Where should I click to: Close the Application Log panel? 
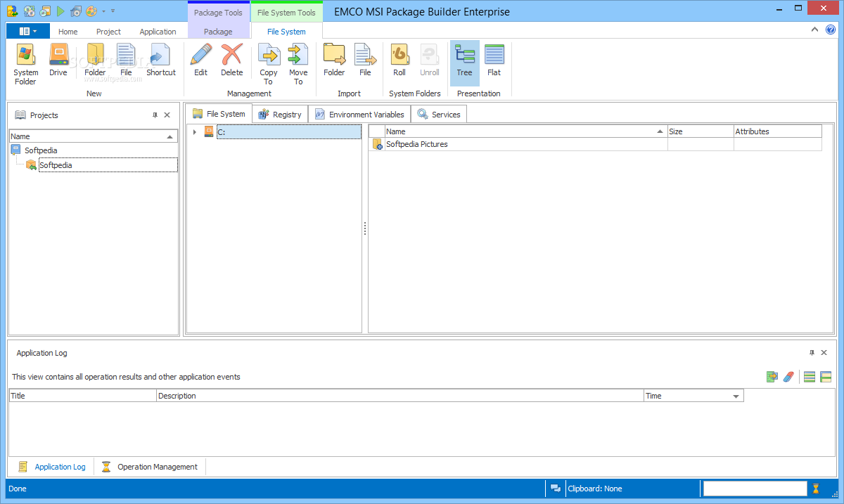tap(824, 353)
